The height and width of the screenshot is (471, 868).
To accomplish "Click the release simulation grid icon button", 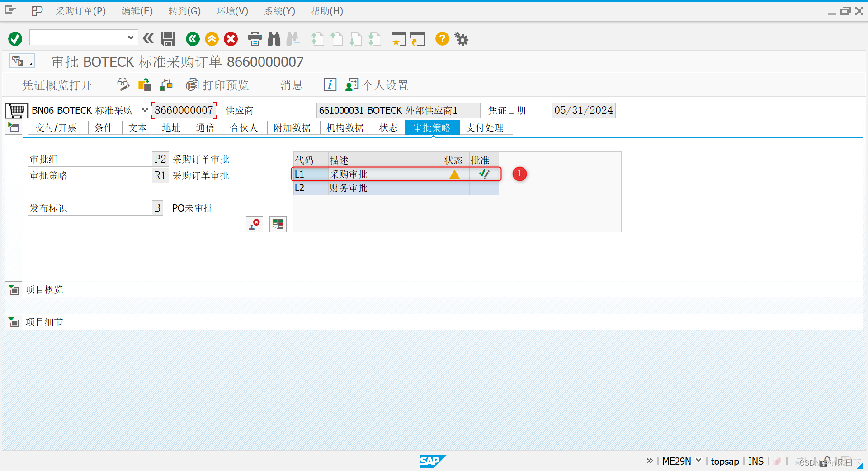I will 278,224.
